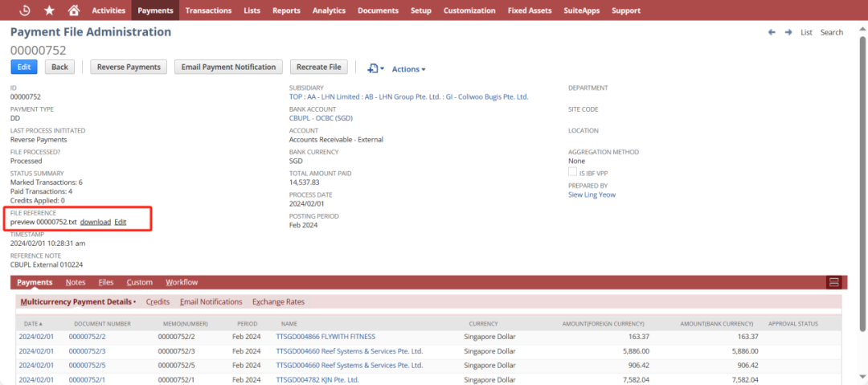Image resolution: width=868 pixels, height=385 pixels.
Task: Click the Name column header
Action: (x=289, y=323)
